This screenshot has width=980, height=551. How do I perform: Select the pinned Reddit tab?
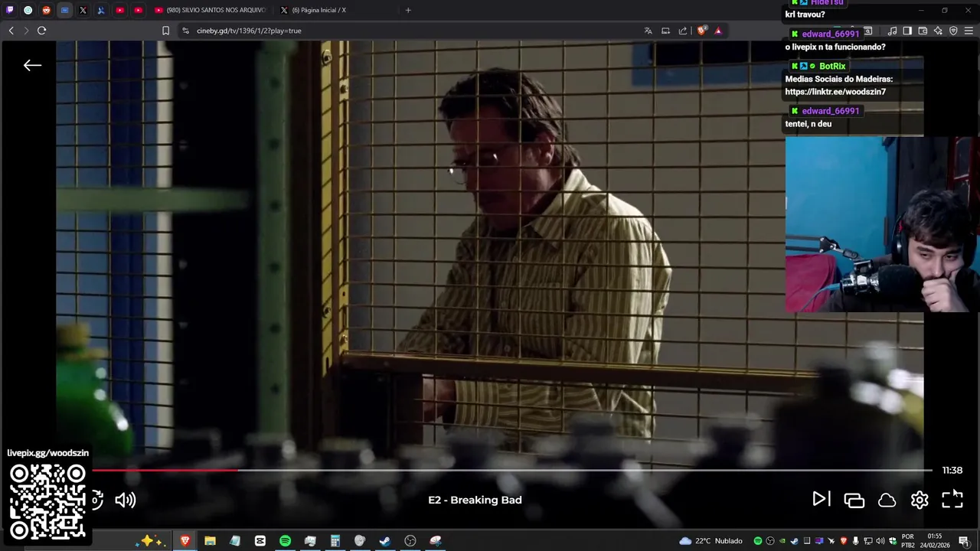(x=46, y=10)
